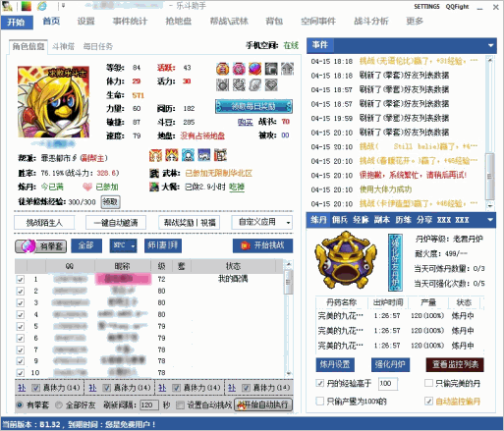Click the gray gear-shaped badge icon
This screenshot has height=431, width=504.
(239, 85)
